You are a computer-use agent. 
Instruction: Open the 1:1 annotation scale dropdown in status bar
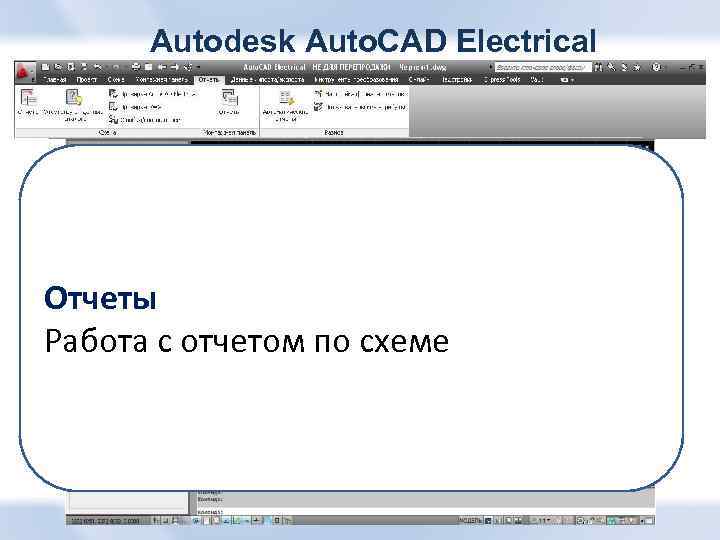tap(544, 521)
